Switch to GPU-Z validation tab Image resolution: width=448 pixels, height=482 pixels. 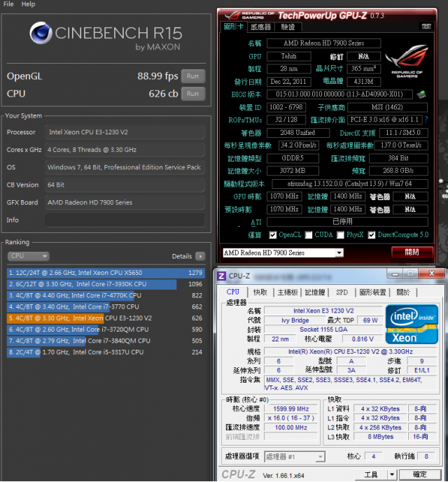click(x=288, y=27)
